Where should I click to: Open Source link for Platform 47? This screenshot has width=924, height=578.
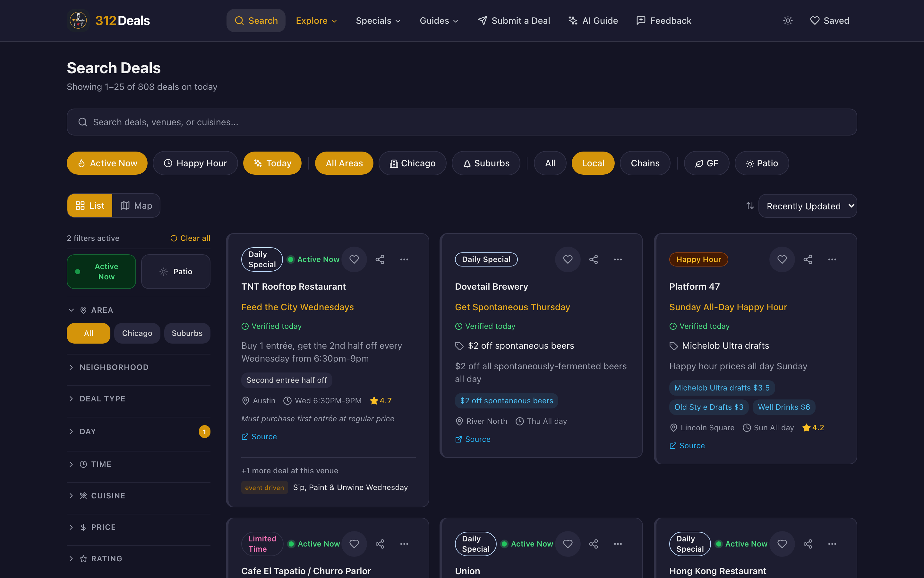(687, 446)
